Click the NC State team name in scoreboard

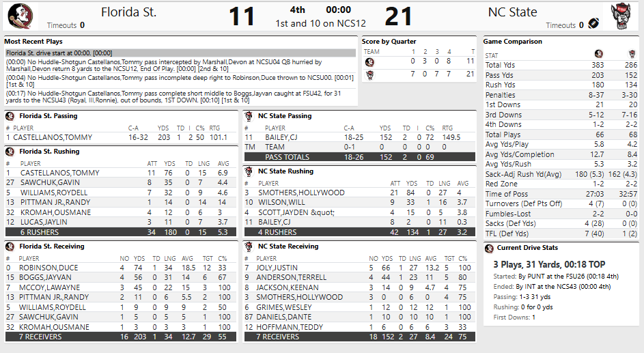(x=512, y=12)
